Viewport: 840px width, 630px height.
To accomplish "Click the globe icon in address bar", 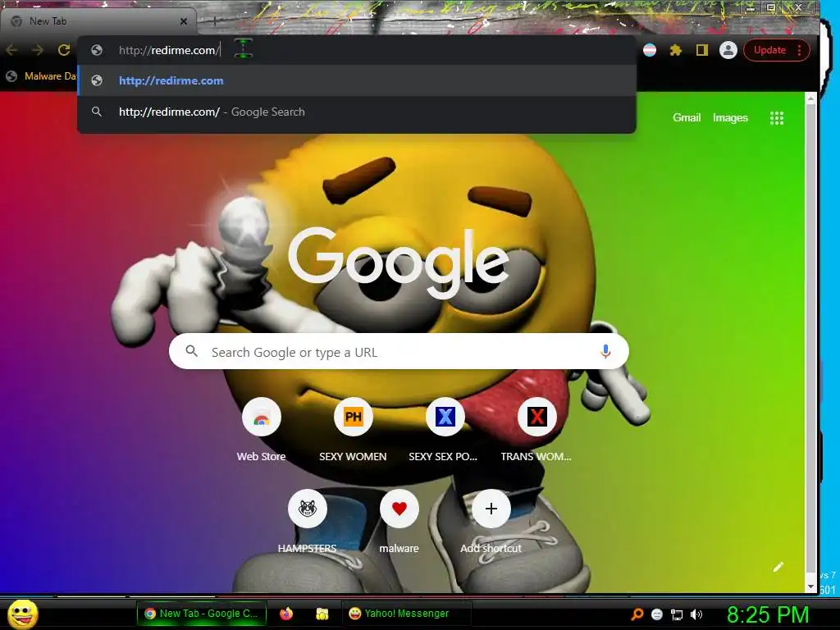I will (97, 50).
